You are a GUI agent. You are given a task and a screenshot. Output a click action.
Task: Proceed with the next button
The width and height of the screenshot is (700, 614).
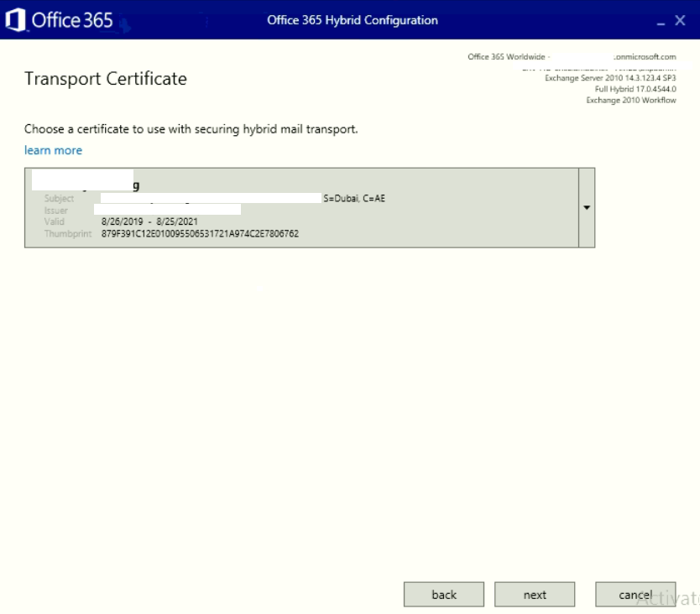535,595
